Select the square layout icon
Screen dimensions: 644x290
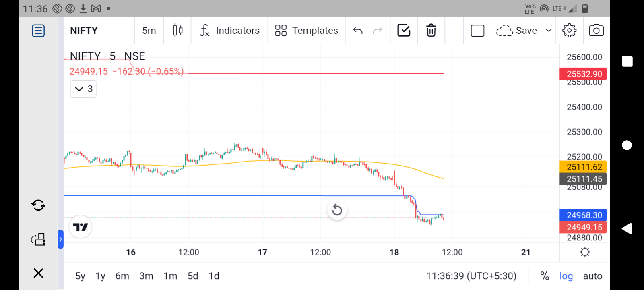(477, 31)
